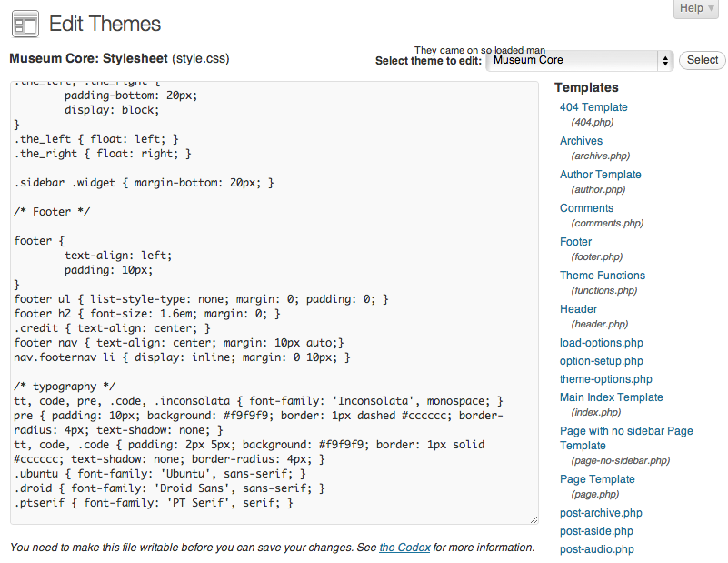Open Page with no sidebar template
This screenshot has width=728, height=563.
(x=626, y=438)
